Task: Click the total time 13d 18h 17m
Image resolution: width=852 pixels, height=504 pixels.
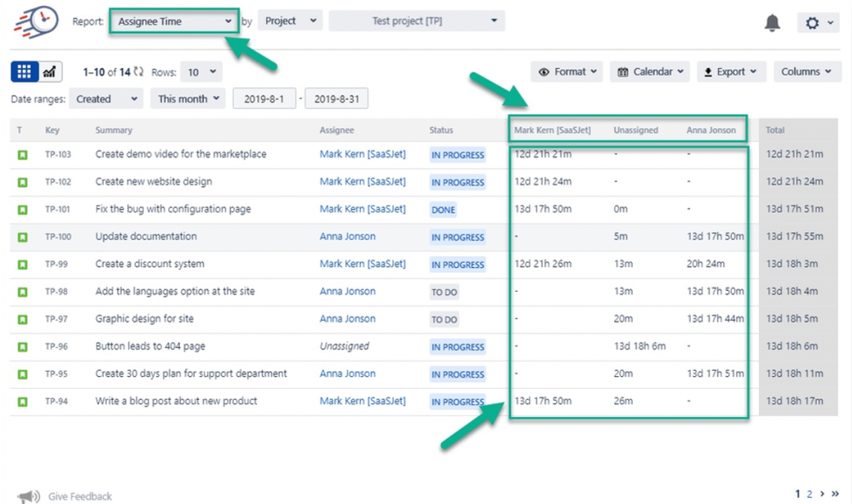Action: coord(794,401)
